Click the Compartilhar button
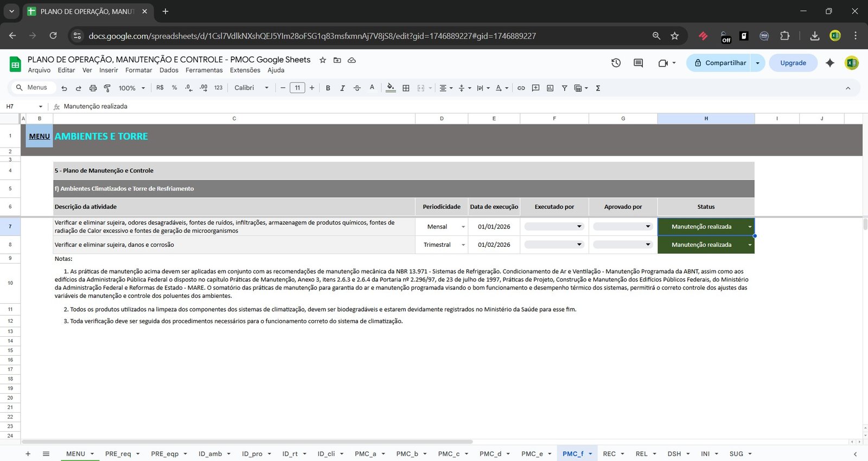The image size is (868, 461). click(x=719, y=63)
